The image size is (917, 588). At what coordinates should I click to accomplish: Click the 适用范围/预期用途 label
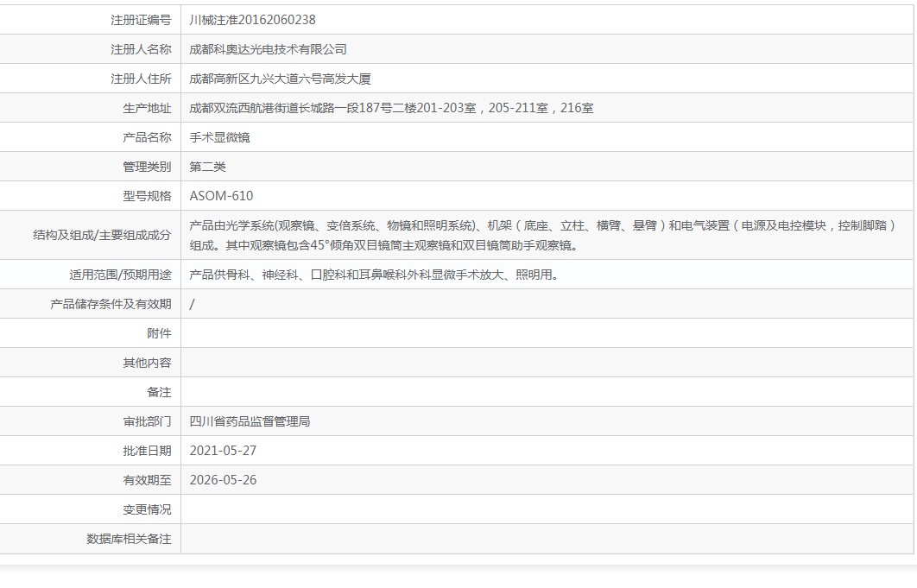click(x=120, y=275)
